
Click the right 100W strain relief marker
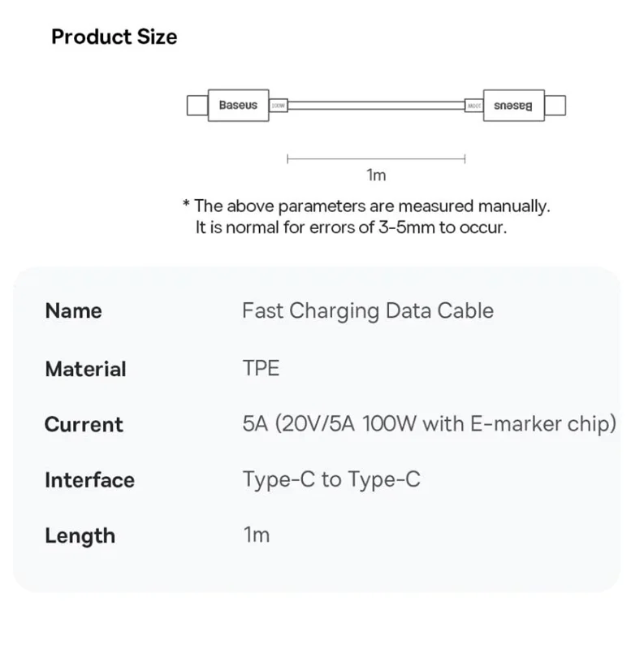pos(473,106)
